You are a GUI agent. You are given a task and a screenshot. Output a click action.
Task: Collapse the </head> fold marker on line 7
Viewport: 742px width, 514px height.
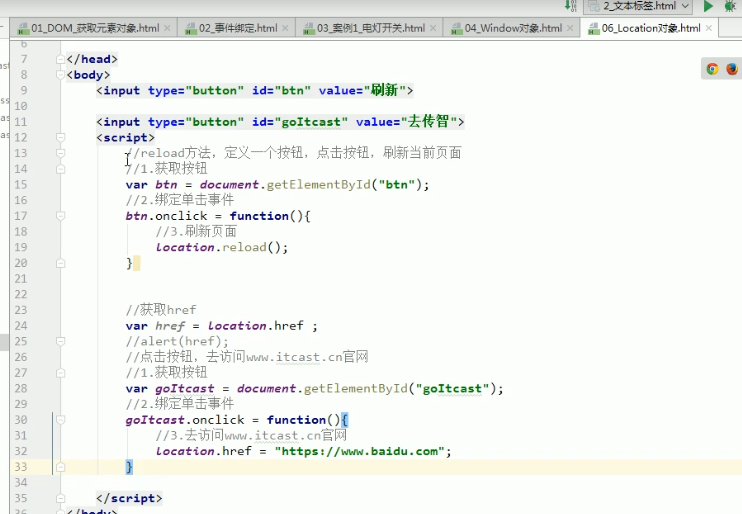60,59
